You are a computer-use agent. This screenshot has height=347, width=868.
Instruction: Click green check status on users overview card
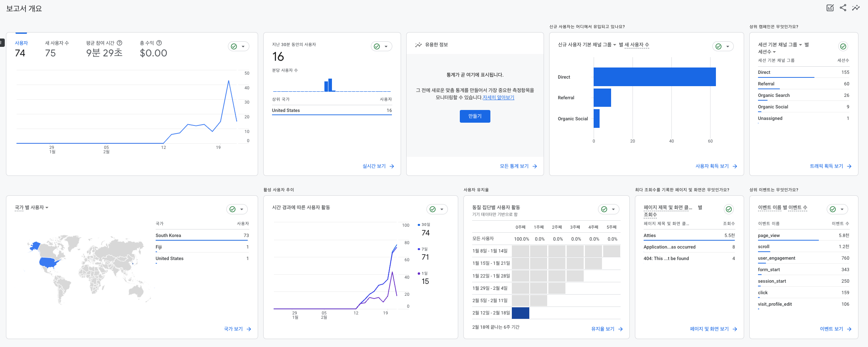[234, 46]
